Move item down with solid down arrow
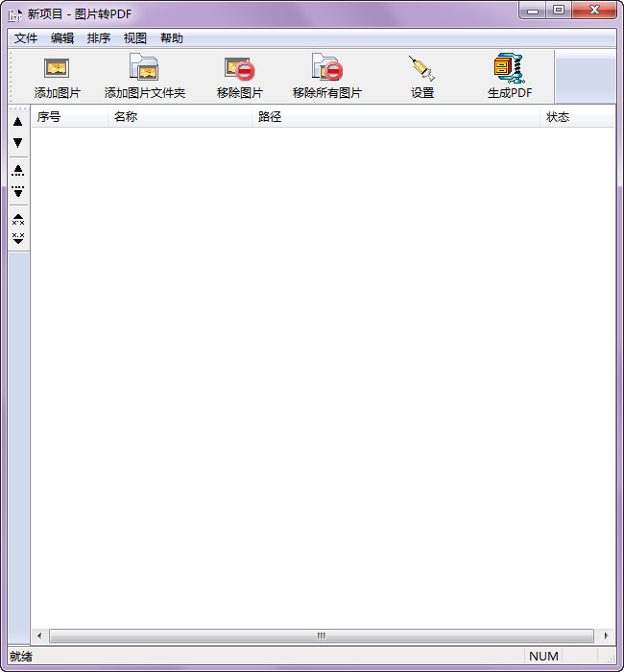Screen dimensions: 624x672 coord(18,143)
